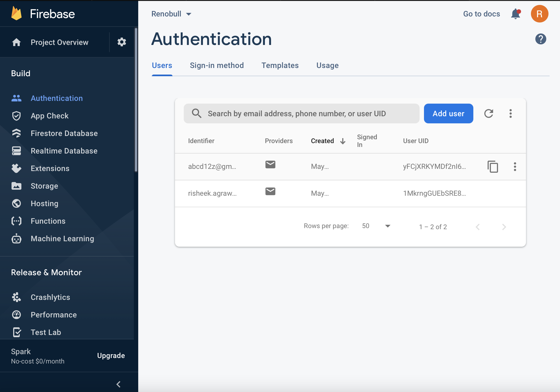Click email provider icon for risheek.agraw
The height and width of the screenshot is (392, 560).
click(270, 191)
